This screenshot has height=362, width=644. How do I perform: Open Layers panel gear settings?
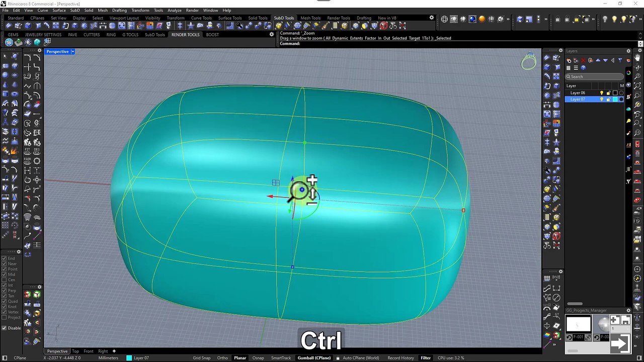[x=628, y=51]
